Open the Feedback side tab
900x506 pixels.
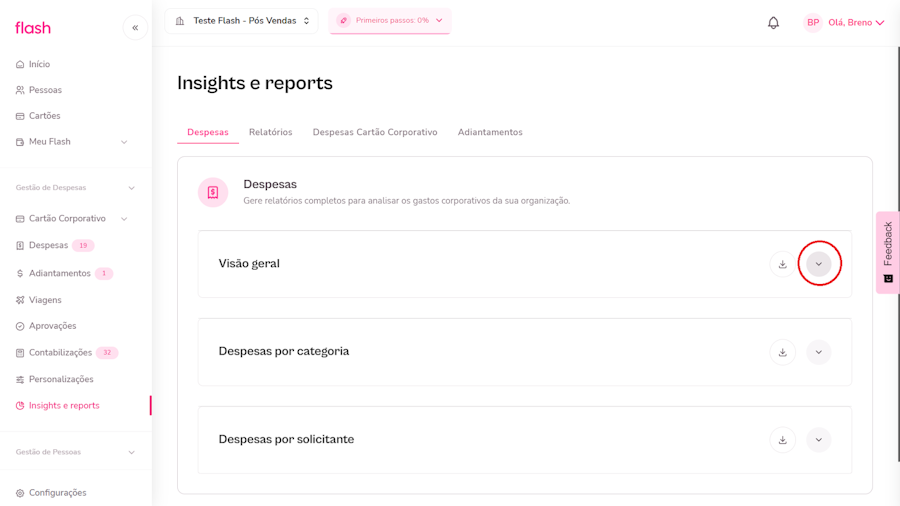888,252
